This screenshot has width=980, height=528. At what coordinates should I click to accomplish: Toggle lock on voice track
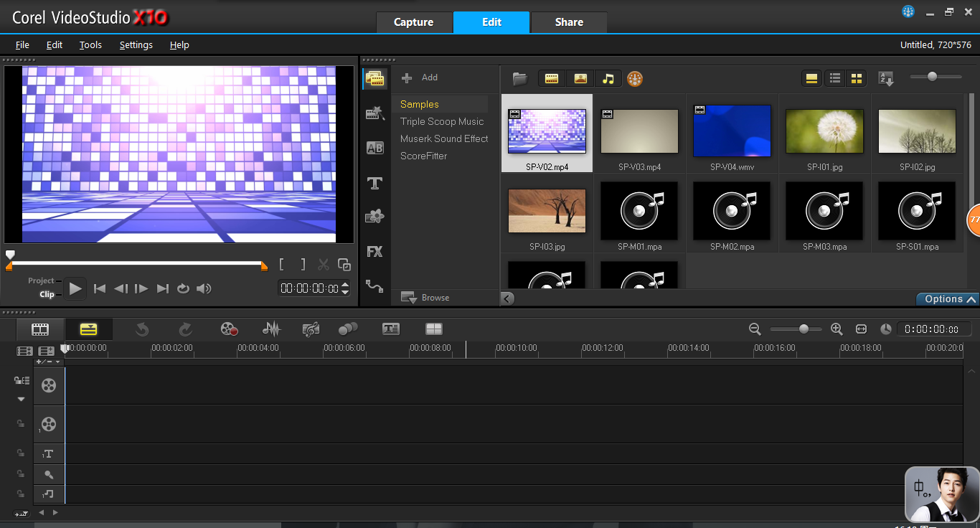click(x=21, y=474)
